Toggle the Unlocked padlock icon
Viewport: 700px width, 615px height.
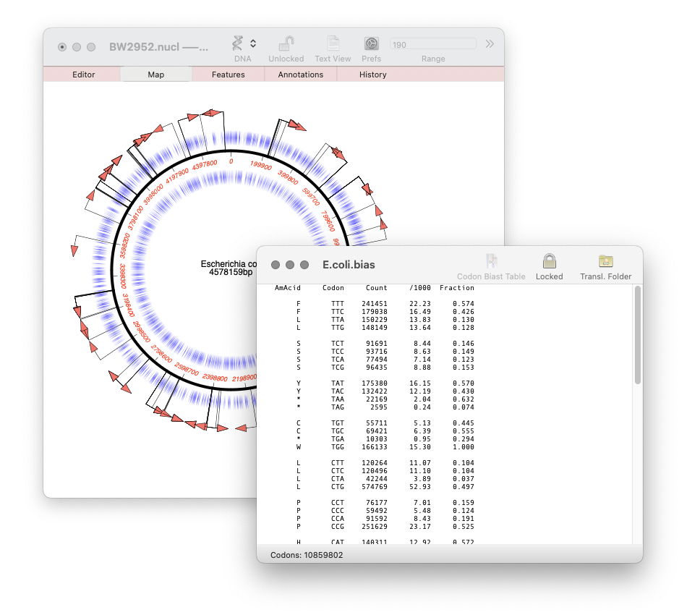click(286, 43)
